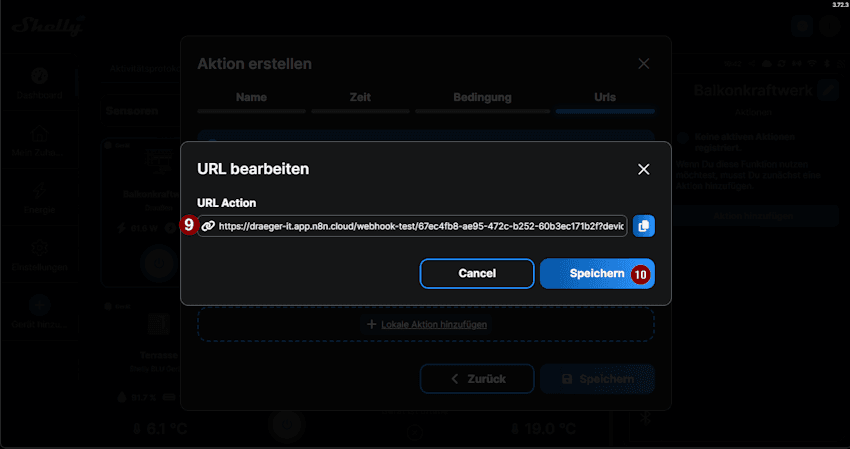Click Lokale Aktion hinzufügen link
This screenshot has width=850, height=449.
tap(434, 324)
